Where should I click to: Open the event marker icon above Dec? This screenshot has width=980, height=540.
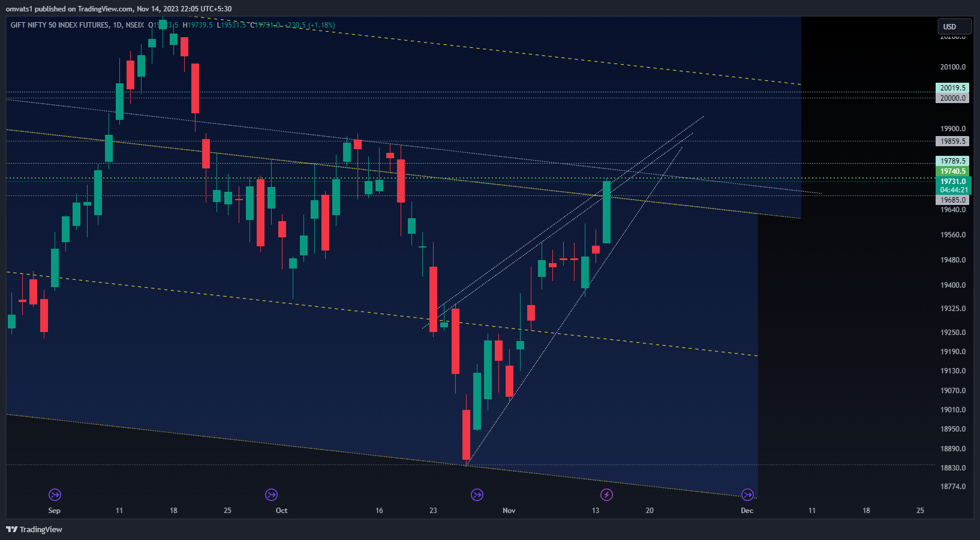[747, 494]
